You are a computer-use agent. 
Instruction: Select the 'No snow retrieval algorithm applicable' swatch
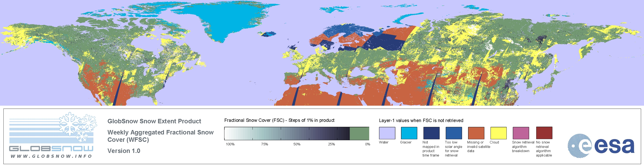[544, 133]
